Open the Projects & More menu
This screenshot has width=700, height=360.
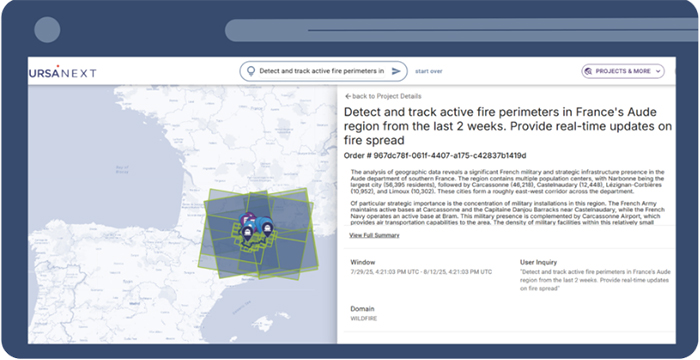(623, 71)
